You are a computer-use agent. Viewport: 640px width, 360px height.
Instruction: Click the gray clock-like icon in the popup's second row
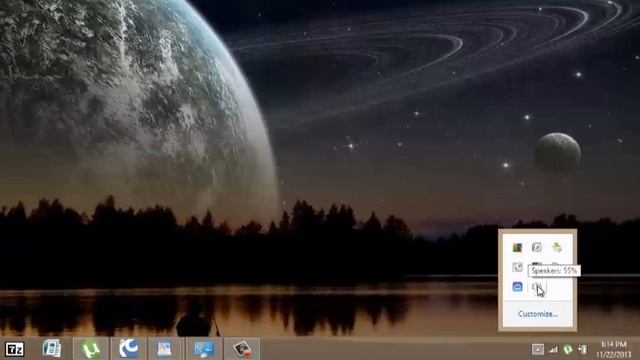pos(517,267)
